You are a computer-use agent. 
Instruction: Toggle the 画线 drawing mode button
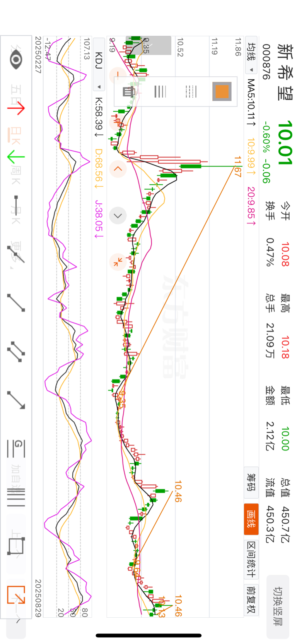pos(251,519)
